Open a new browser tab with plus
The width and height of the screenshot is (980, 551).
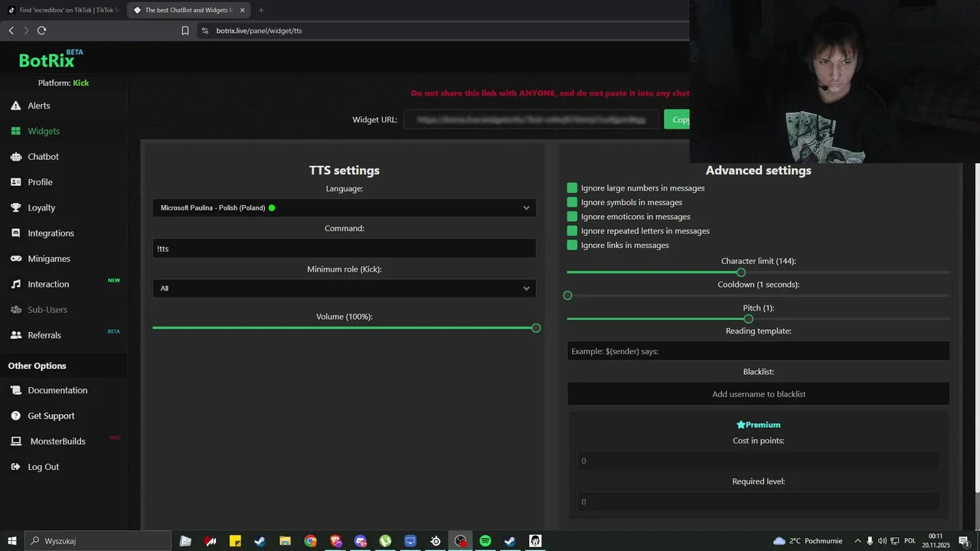261,10
